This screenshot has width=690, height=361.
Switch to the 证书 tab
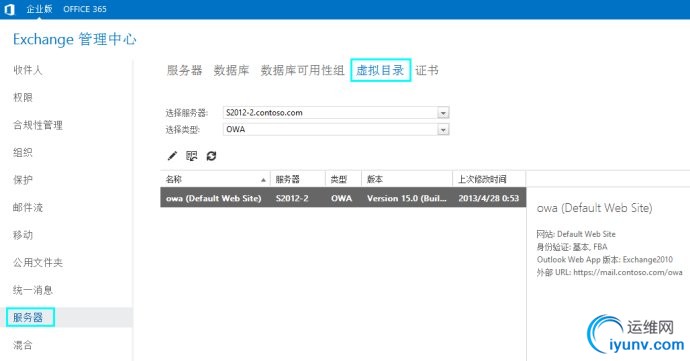(x=427, y=70)
